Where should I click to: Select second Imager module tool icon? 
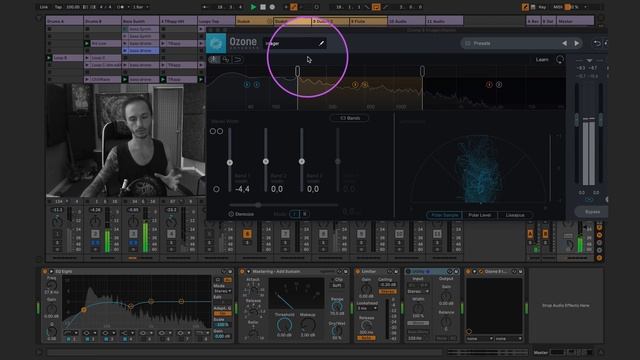(x=226, y=60)
